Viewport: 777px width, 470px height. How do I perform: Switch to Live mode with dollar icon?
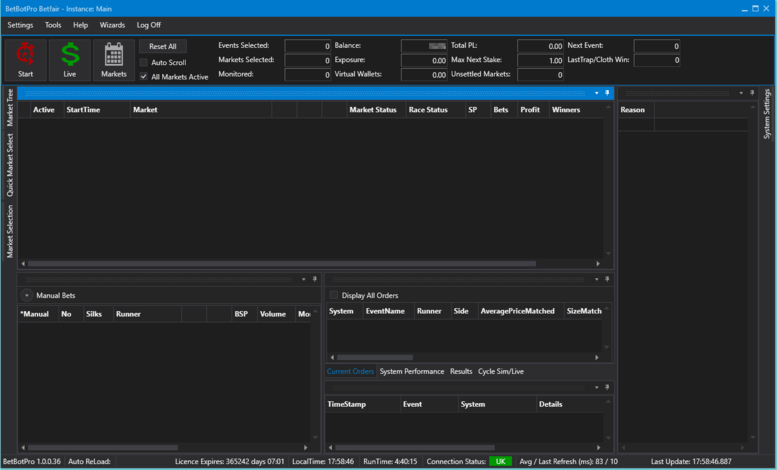pyautogui.click(x=70, y=60)
